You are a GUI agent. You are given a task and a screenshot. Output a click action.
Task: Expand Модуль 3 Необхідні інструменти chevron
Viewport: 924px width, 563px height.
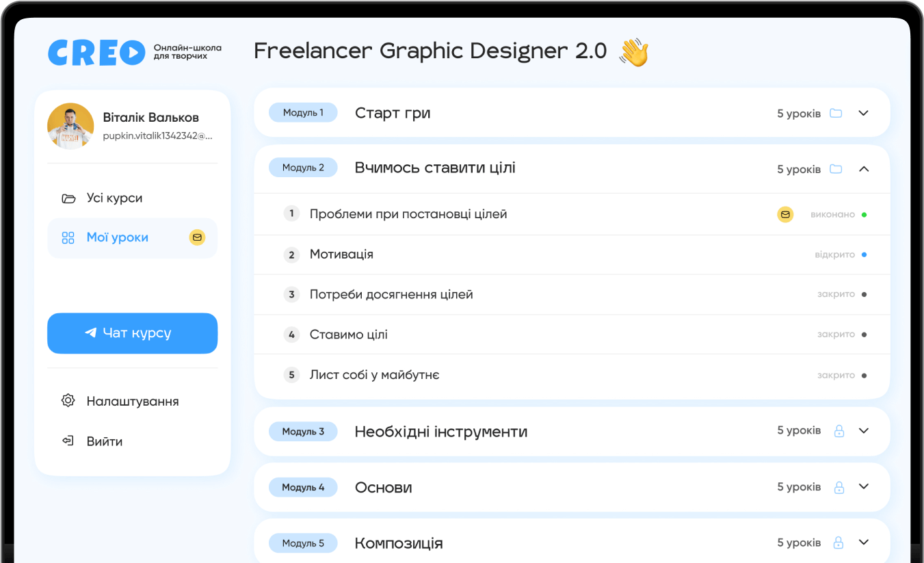pyautogui.click(x=863, y=431)
